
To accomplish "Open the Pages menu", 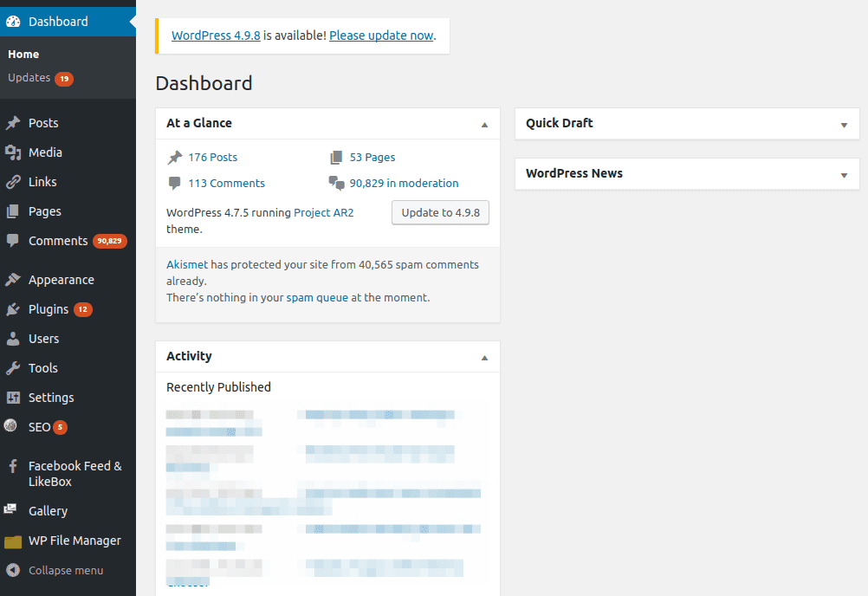I will click(x=45, y=211).
